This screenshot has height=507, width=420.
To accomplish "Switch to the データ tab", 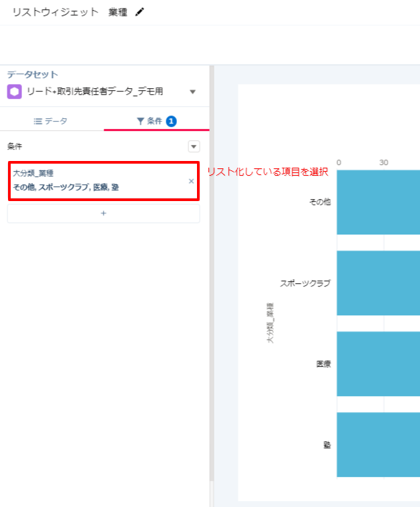I will [x=51, y=121].
